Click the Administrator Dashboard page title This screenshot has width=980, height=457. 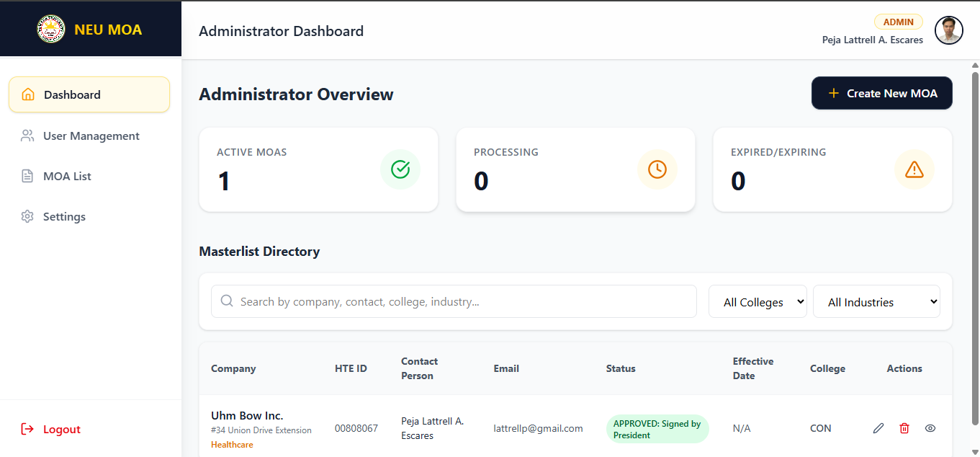(281, 31)
